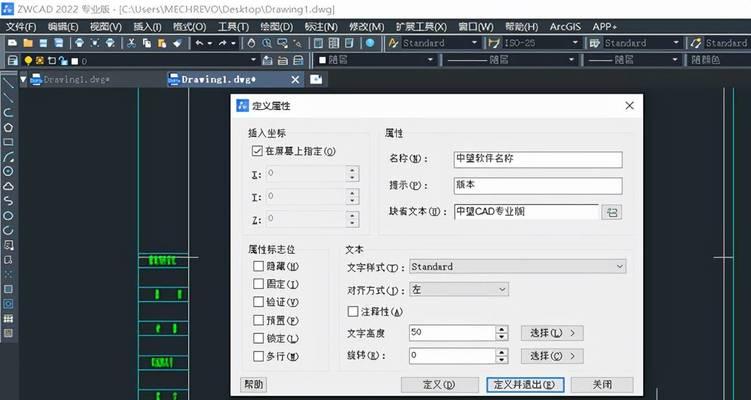Click the 提示 input field

(538, 186)
